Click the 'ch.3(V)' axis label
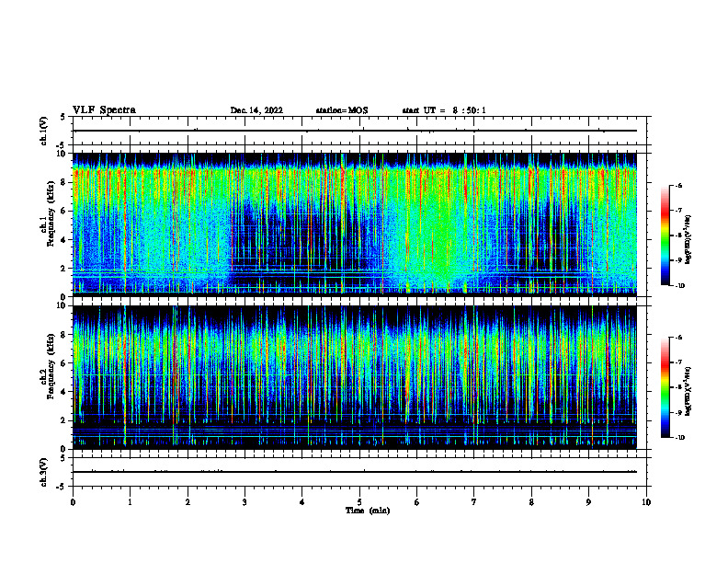The height and width of the screenshot is (563, 728). click(44, 473)
